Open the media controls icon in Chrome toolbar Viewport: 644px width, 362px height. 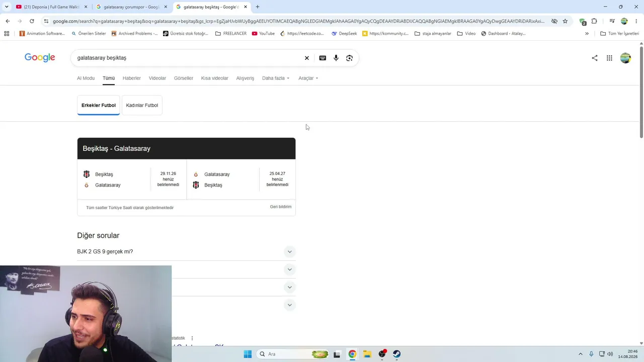(x=612, y=21)
